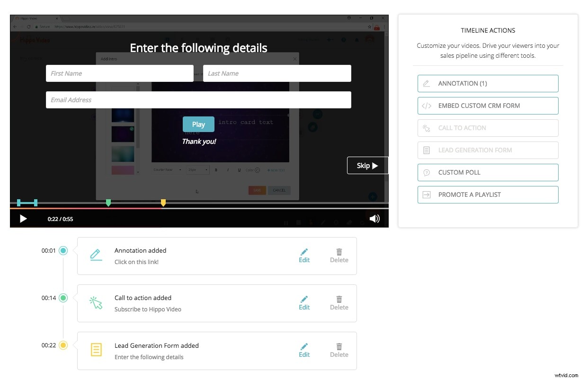
Task: Open the Chrome browser options menu
Action: 383,27
